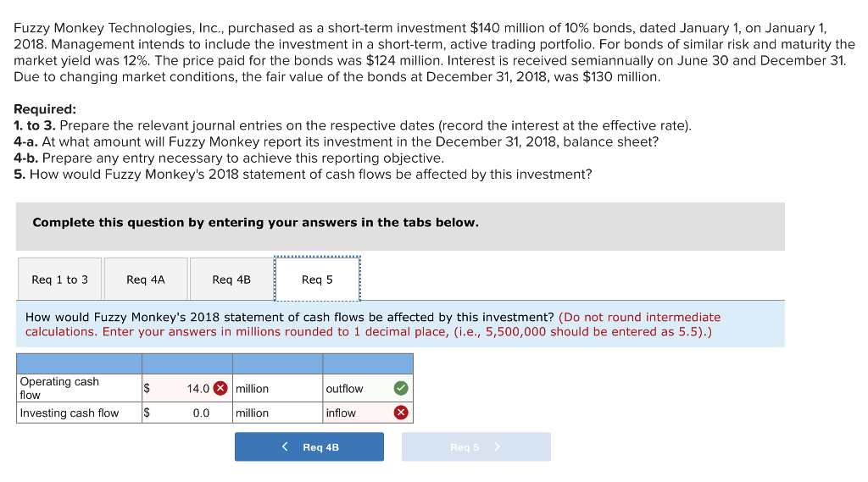
Task: Open the Req 4B tab
Action: (x=231, y=280)
